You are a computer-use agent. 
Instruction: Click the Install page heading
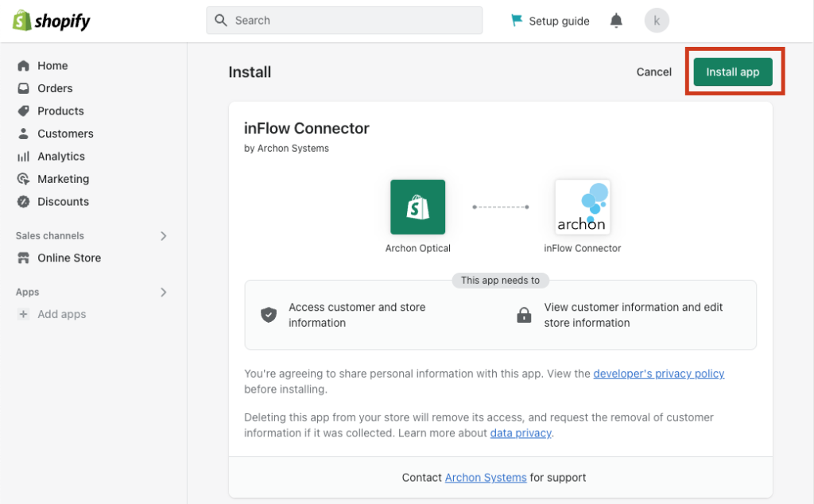coord(250,72)
